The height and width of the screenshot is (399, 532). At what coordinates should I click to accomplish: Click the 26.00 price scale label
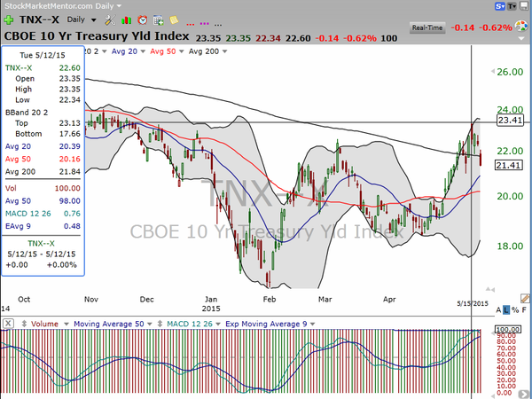[510, 72]
